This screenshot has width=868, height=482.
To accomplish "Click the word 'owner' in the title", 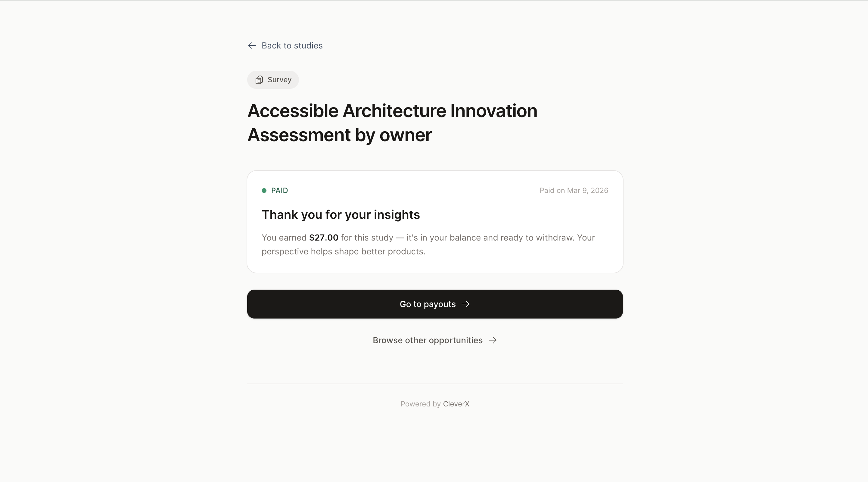I will pyautogui.click(x=405, y=135).
